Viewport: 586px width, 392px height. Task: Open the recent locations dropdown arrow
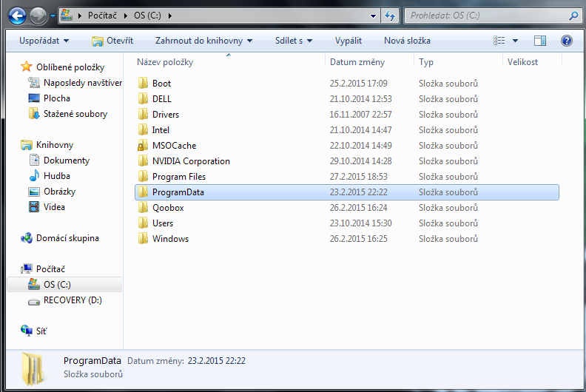pos(53,16)
